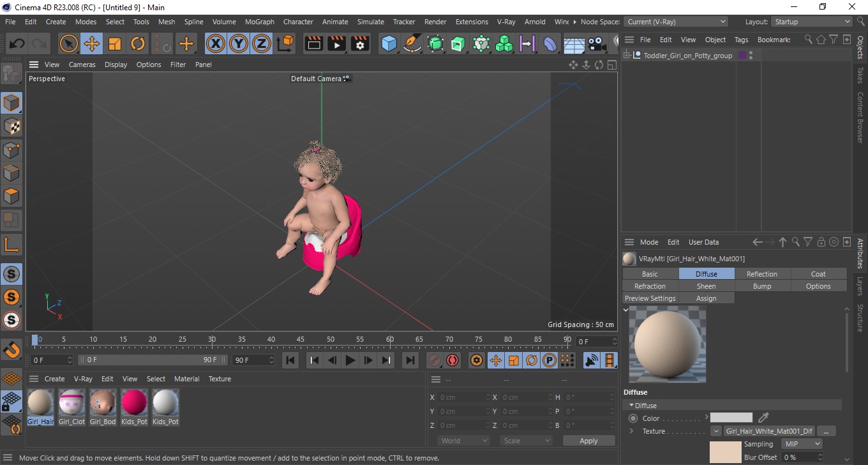Click the Record Active Objects button

(x=435, y=360)
